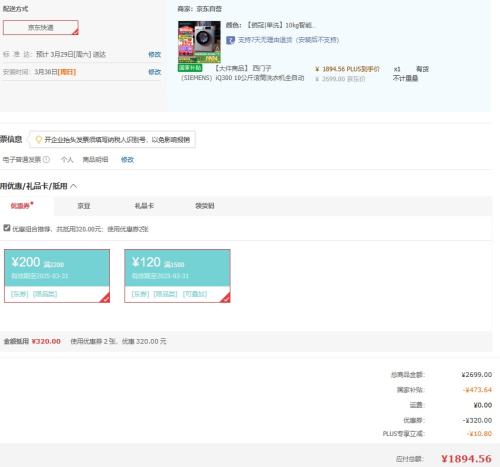Select the 京东快递 delivery option

click(41, 28)
